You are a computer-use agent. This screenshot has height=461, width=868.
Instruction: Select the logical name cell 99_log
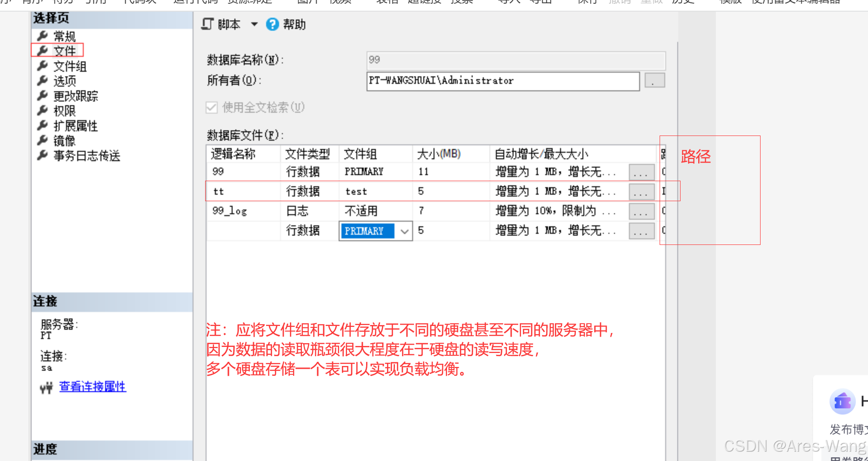244,211
